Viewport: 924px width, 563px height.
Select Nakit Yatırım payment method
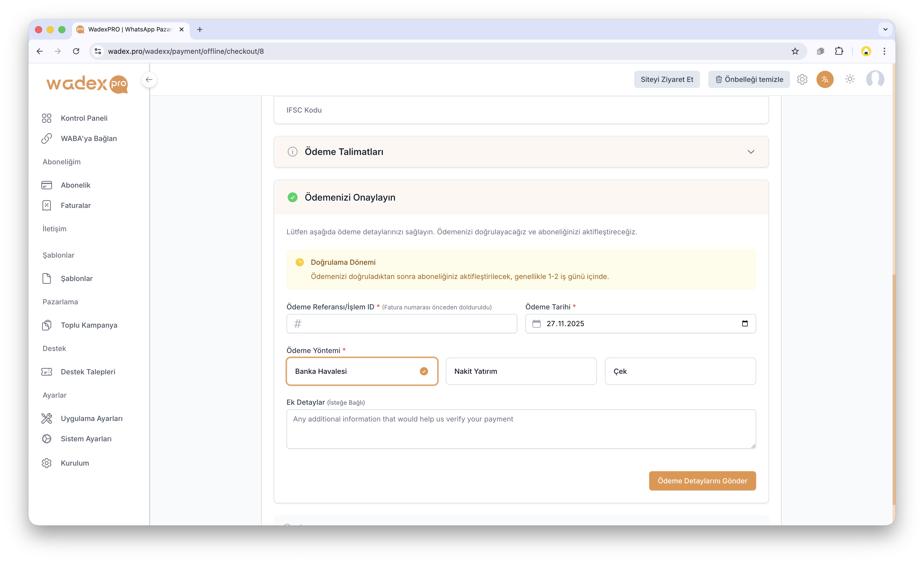(521, 371)
